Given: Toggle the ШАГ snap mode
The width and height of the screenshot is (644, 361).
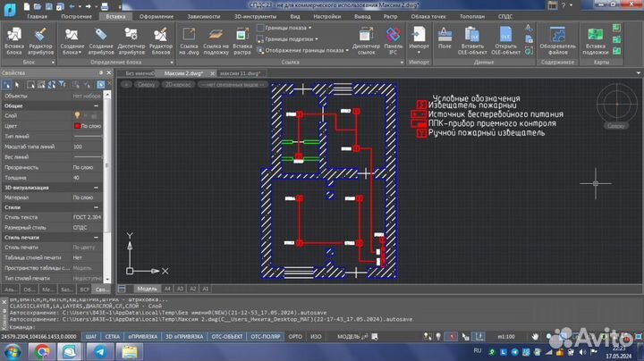Looking at the screenshot, I should click(90, 337).
